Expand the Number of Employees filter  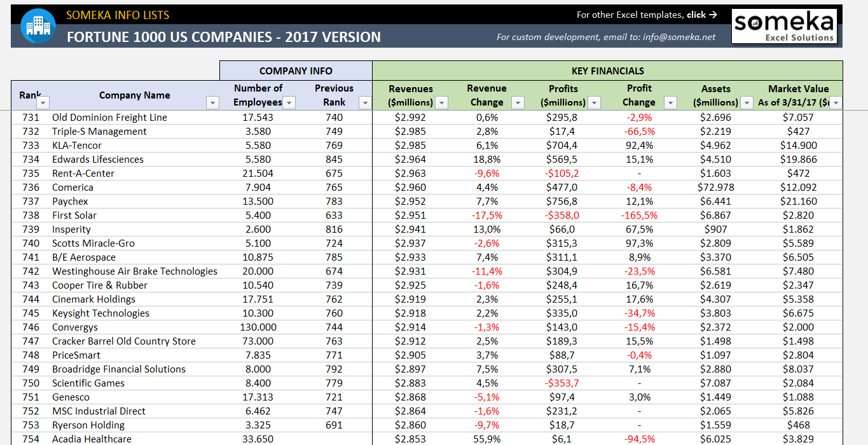pos(289,102)
